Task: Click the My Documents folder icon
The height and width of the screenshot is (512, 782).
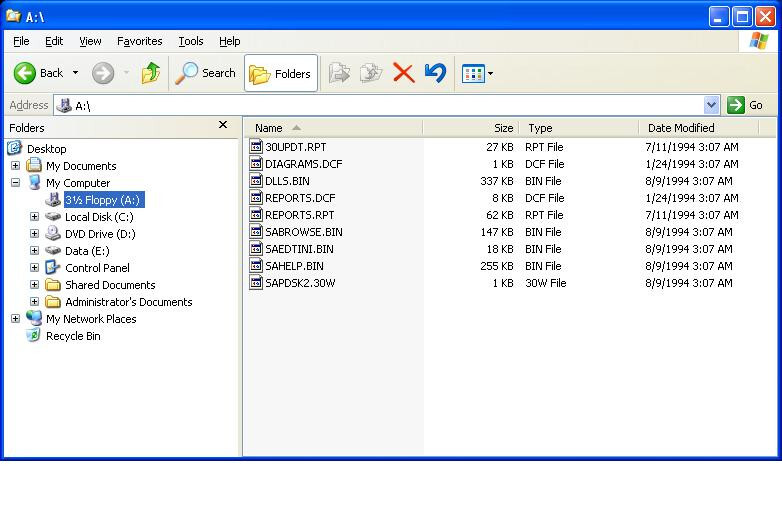Action: click(x=34, y=165)
